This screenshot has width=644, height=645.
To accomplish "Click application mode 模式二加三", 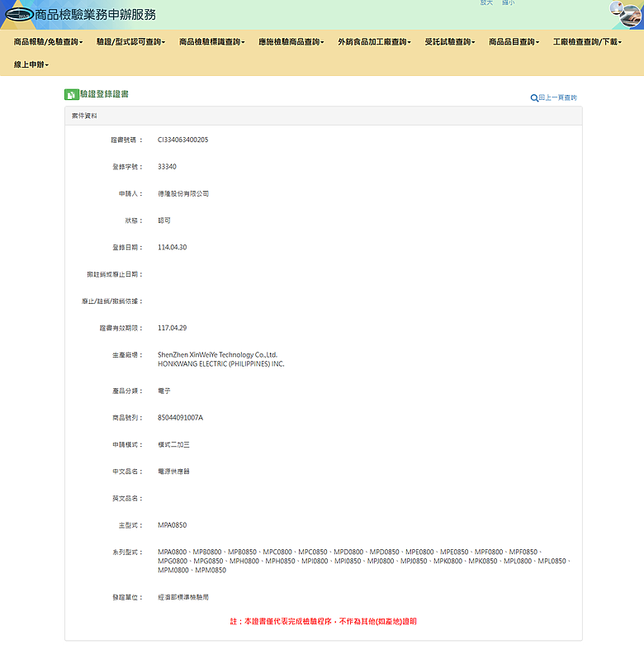I will tap(173, 444).
